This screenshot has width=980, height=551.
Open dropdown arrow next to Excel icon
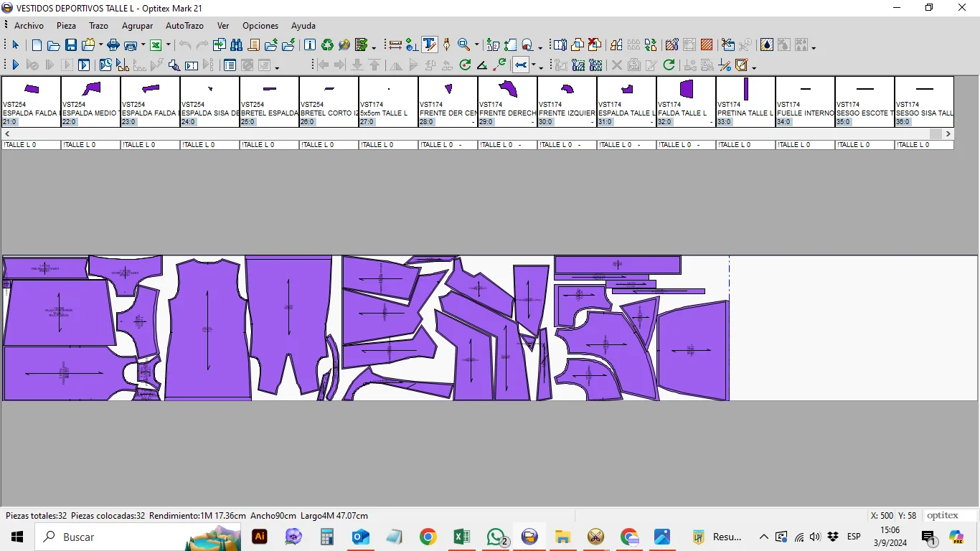169,45
